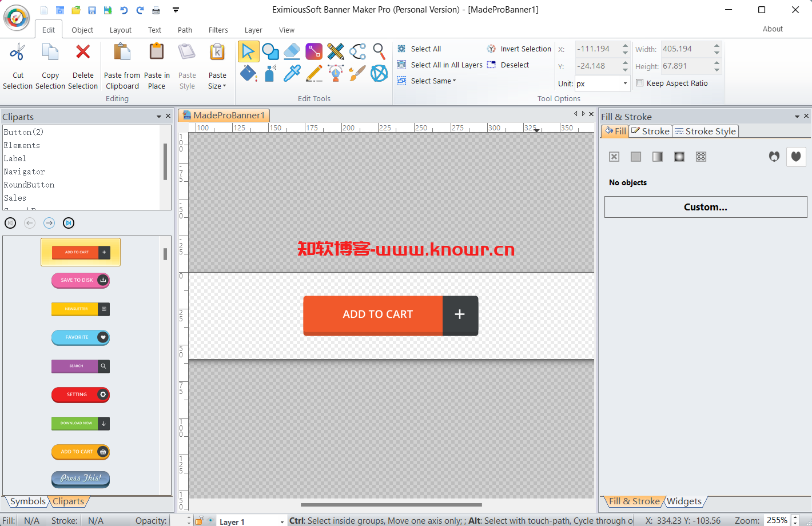Image resolution: width=812 pixels, height=526 pixels.
Task: Switch to the Stroke tab
Action: pos(651,131)
